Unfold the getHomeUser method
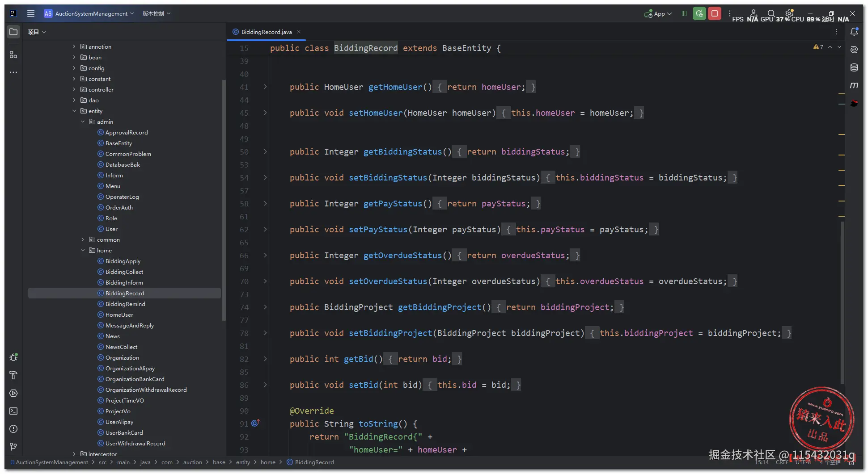 [265, 87]
